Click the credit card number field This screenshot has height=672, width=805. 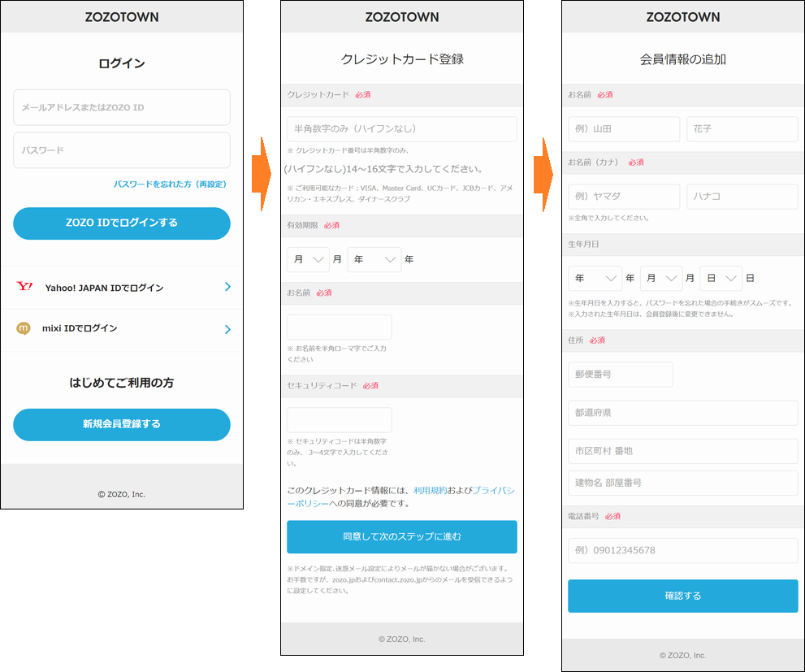[401, 129]
